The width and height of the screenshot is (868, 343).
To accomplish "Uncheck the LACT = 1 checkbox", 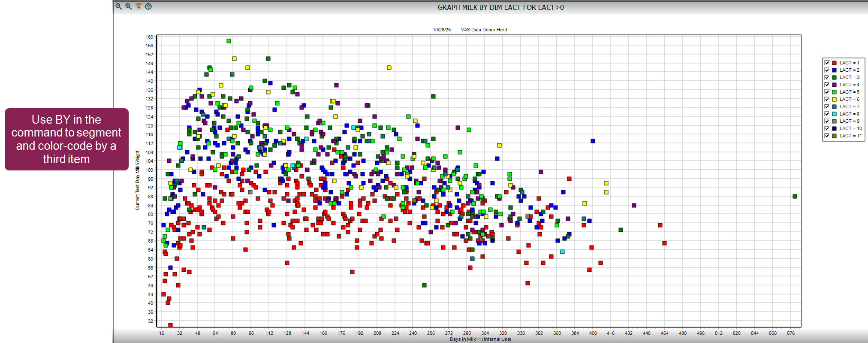I will click(827, 63).
